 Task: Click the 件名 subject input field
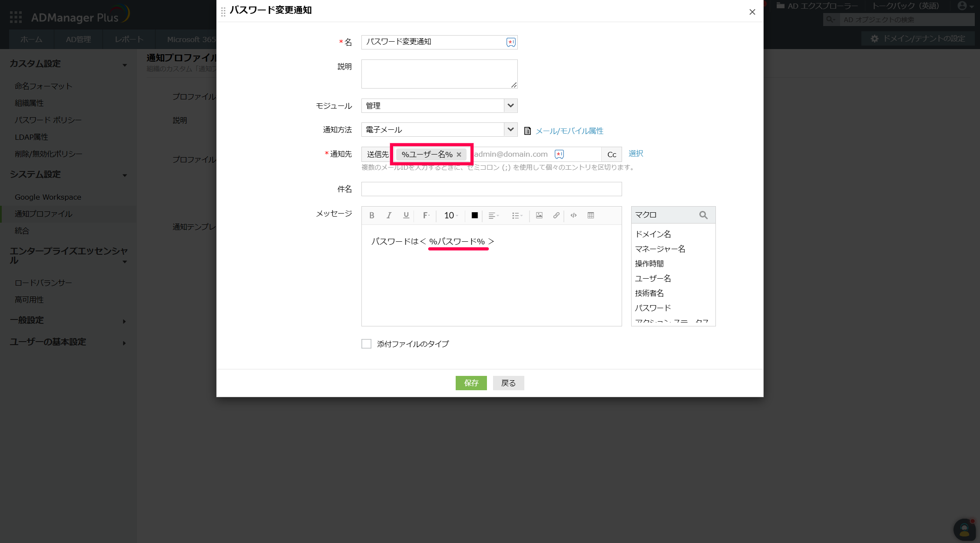click(491, 189)
